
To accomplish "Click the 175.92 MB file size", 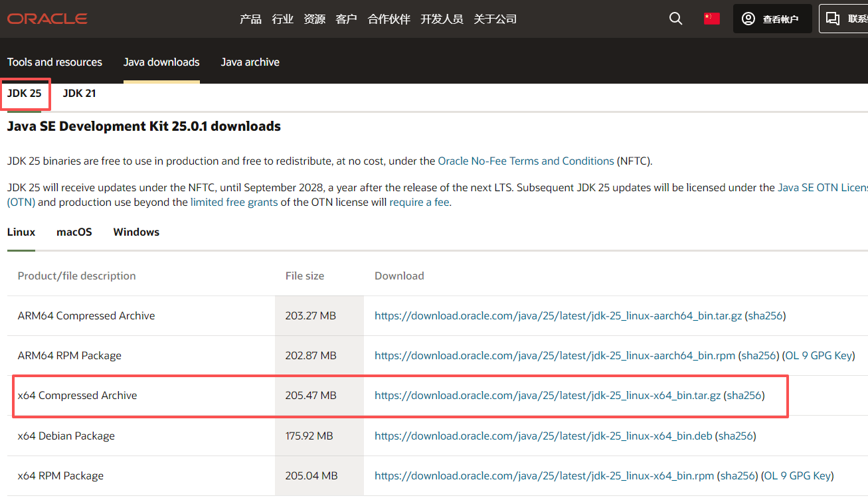I will click(x=309, y=436).
